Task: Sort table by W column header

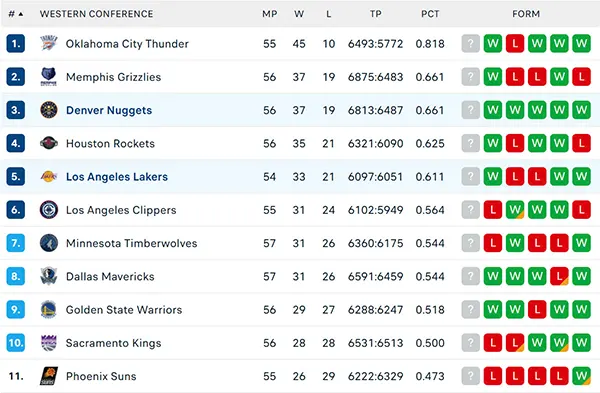Action: (299, 14)
